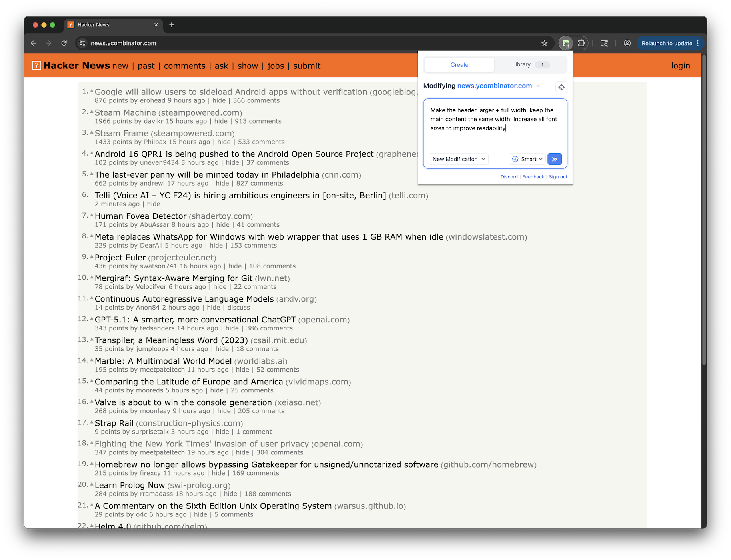Open the Extensions puzzle icon

click(x=582, y=43)
